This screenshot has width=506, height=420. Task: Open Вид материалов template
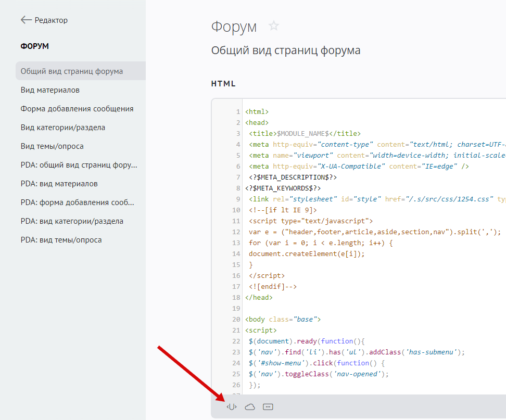[50, 90]
